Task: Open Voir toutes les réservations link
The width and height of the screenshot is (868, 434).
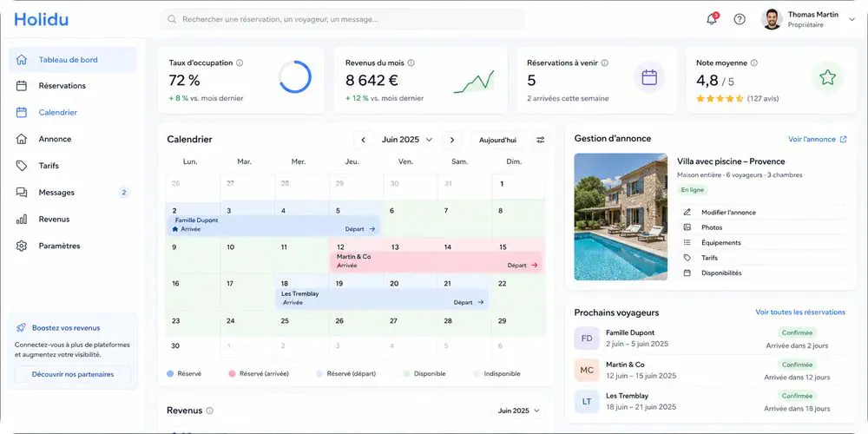Action: (800, 312)
